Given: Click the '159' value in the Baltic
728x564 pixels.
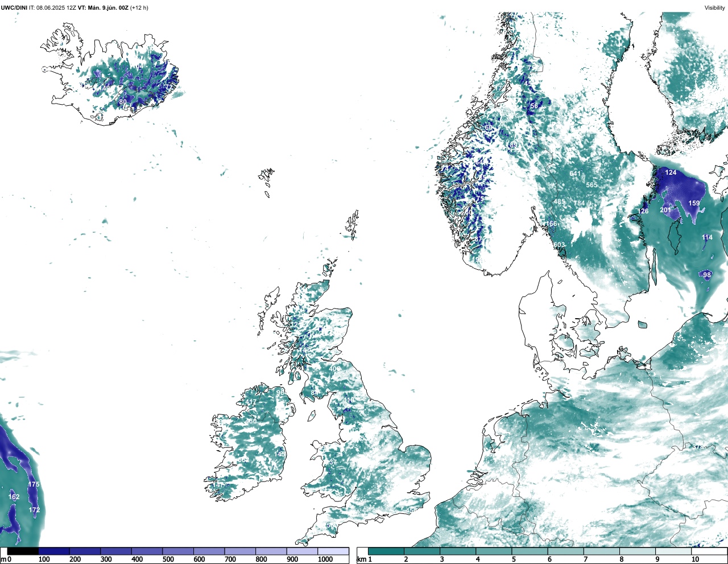Looking at the screenshot, I should click(694, 203).
